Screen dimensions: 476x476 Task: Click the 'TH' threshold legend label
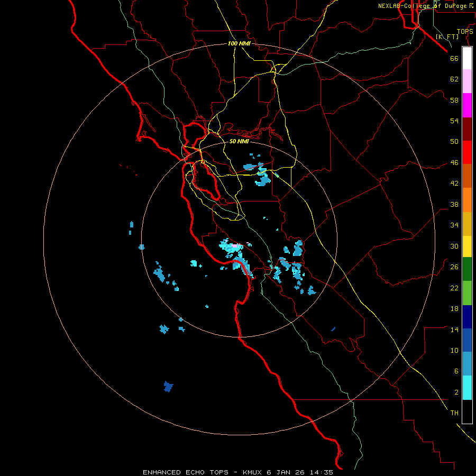[454, 413]
